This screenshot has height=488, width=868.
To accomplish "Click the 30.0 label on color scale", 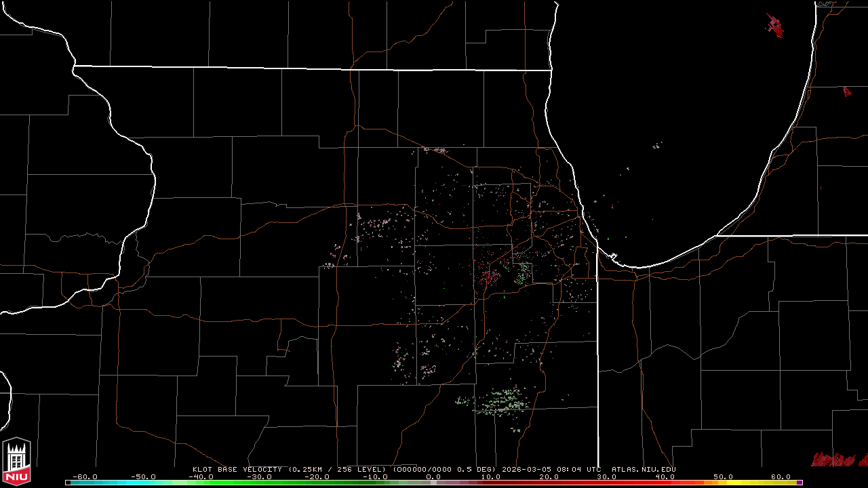I will pyautogui.click(x=608, y=477).
